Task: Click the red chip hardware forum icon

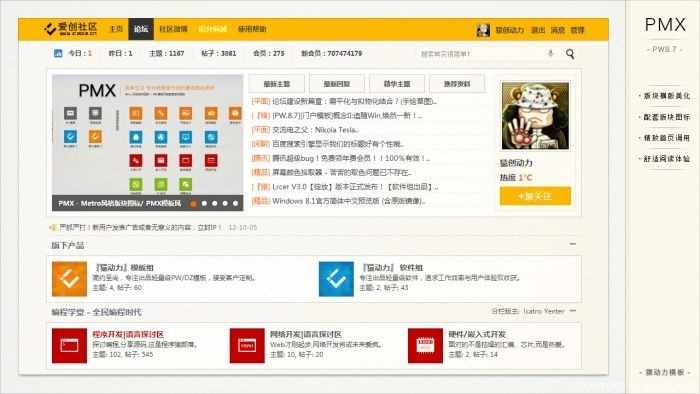Action: pos(425,345)
